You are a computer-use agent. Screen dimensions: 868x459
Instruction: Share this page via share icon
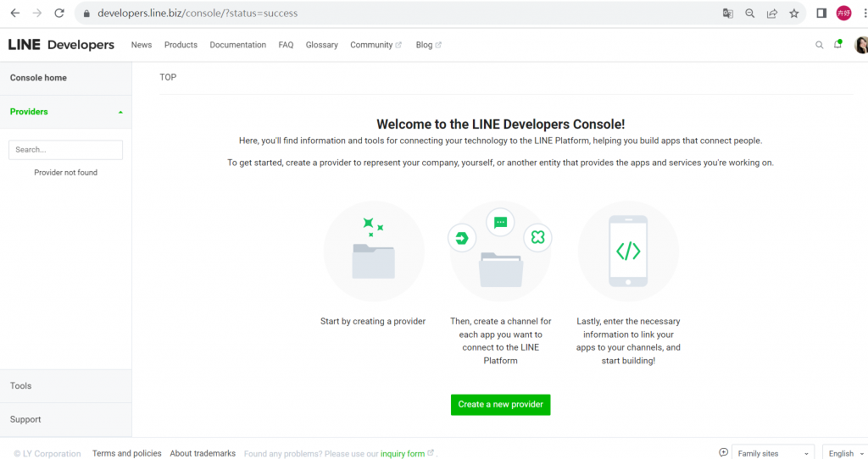point(771,14)
